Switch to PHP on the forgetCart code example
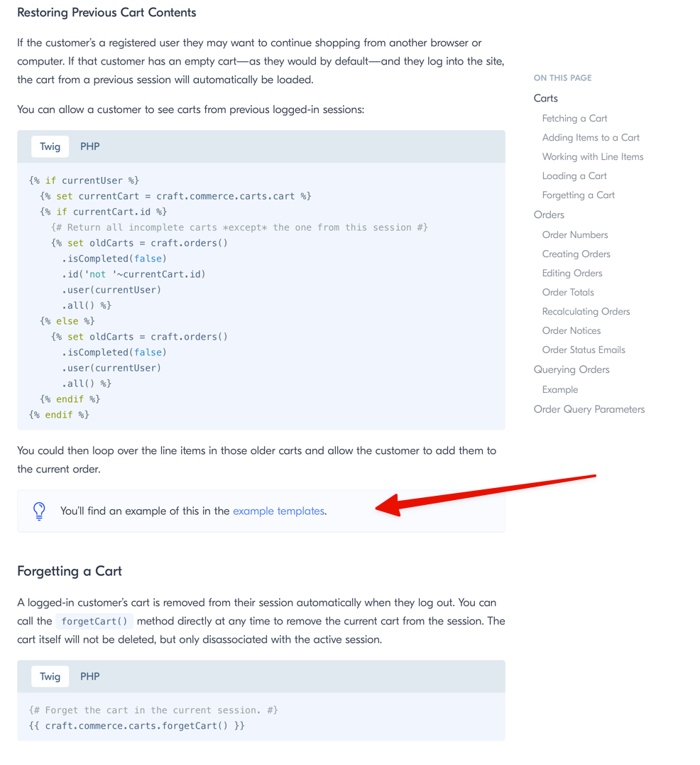Image resolution: width=700 pixels, height=765 pixels. pos(89,676)
